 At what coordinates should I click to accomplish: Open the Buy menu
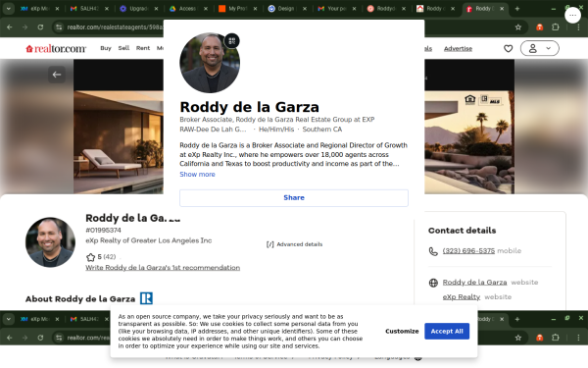[x=106, y=48]
